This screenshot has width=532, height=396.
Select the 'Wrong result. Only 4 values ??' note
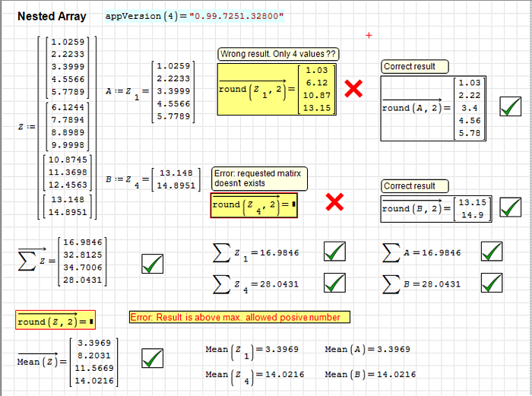coord(278,54)
